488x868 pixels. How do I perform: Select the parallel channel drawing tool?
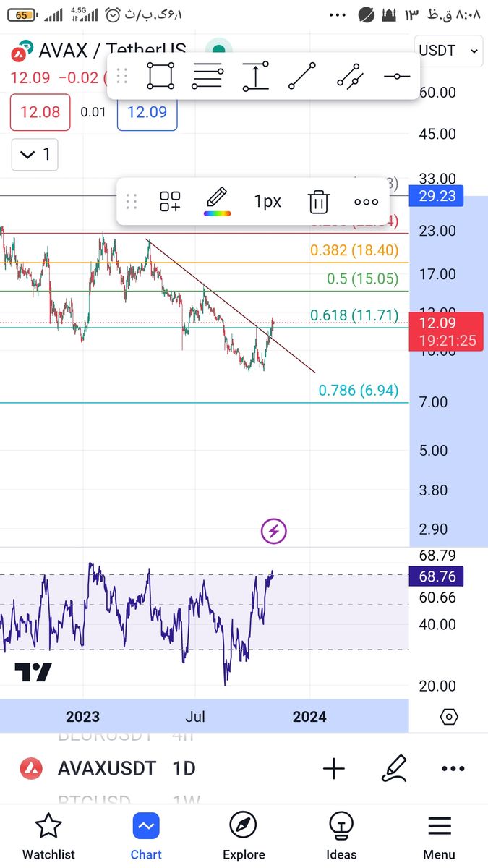click(349, 75)
